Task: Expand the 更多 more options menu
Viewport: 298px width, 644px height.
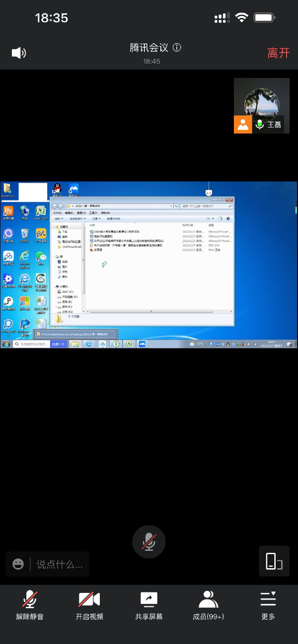Action: (268, 605)
